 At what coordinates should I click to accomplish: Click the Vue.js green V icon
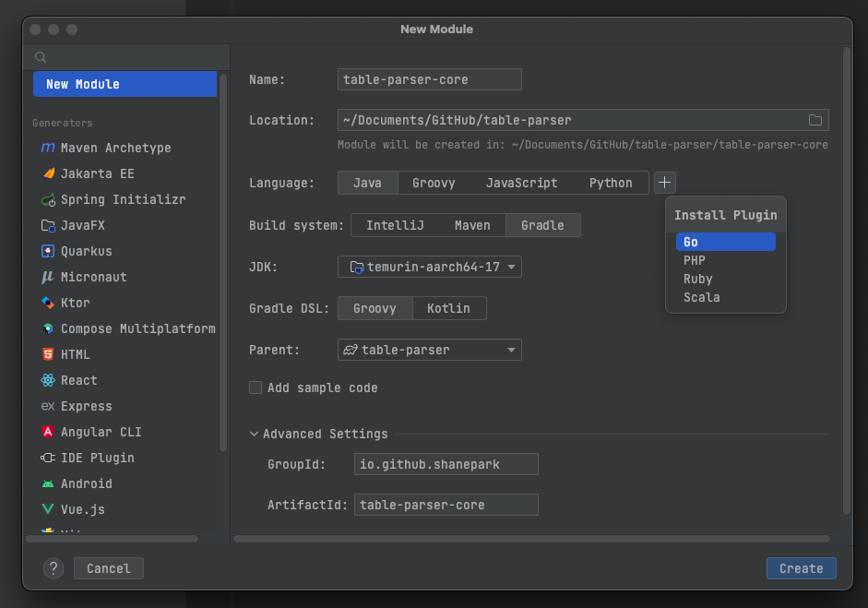[48, 509]
